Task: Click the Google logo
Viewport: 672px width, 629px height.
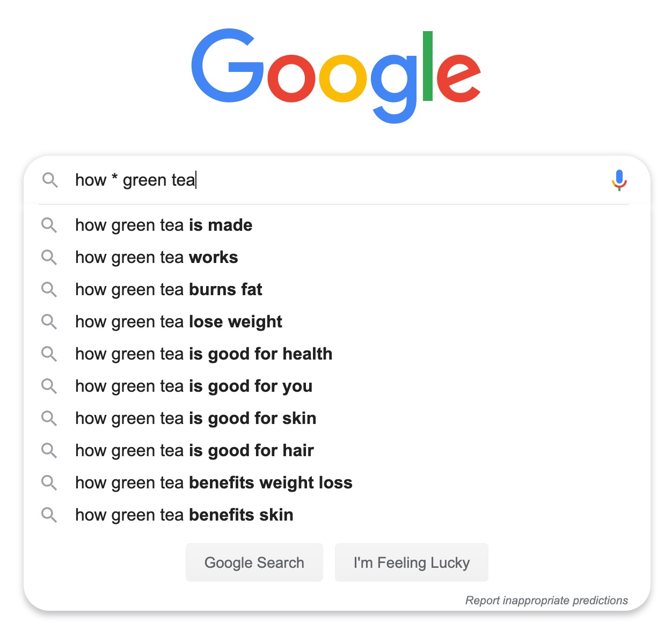Action: [336, 75]
